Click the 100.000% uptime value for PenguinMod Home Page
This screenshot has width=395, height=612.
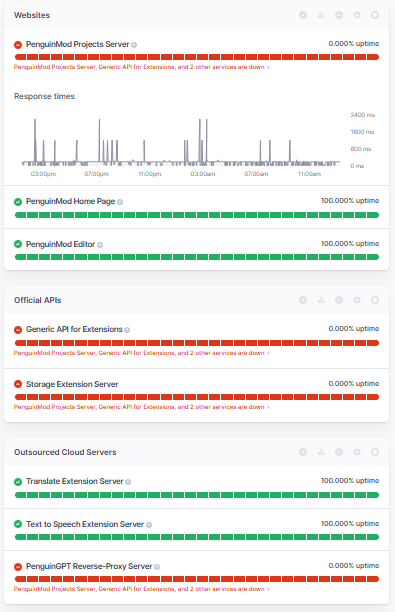tap(350, 201)
